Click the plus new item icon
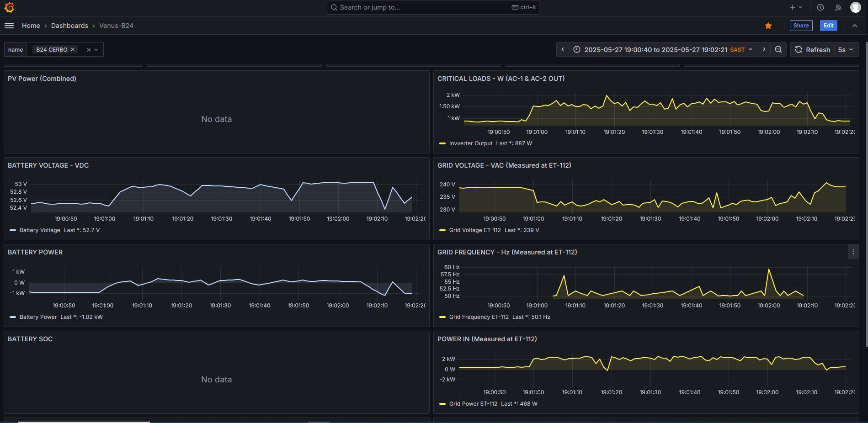Viewport: 868px width, 423px height. [x=793, y=7]
